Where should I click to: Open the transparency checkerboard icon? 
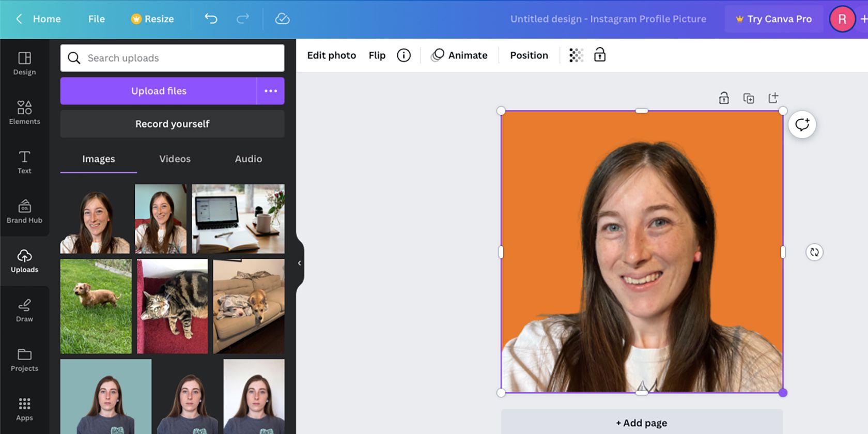pos(576,55)
